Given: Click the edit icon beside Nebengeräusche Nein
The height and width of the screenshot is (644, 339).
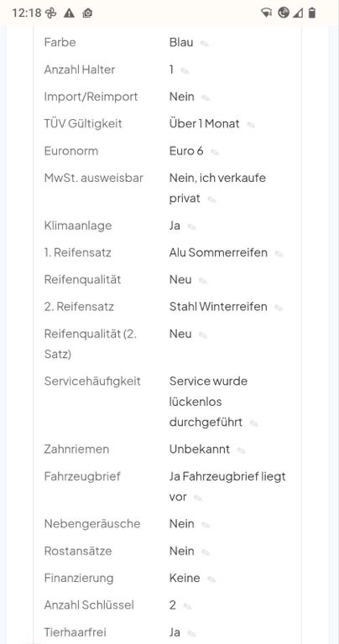Looking at the screenshot, I should pos(206,525).
